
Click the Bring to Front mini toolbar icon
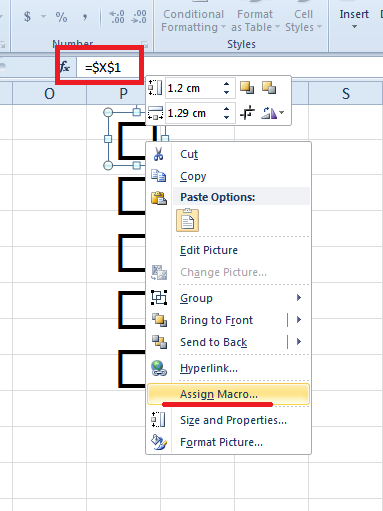[247, 88]
